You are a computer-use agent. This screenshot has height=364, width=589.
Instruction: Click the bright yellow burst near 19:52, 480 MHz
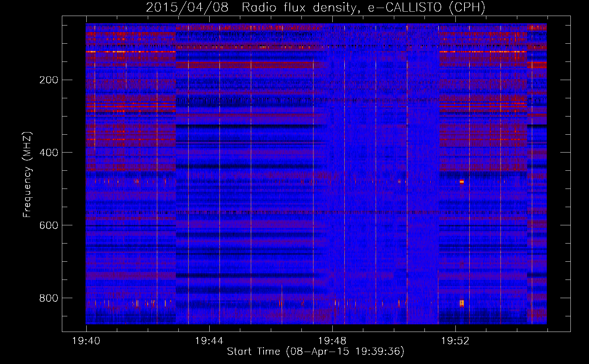click(462, 181)
